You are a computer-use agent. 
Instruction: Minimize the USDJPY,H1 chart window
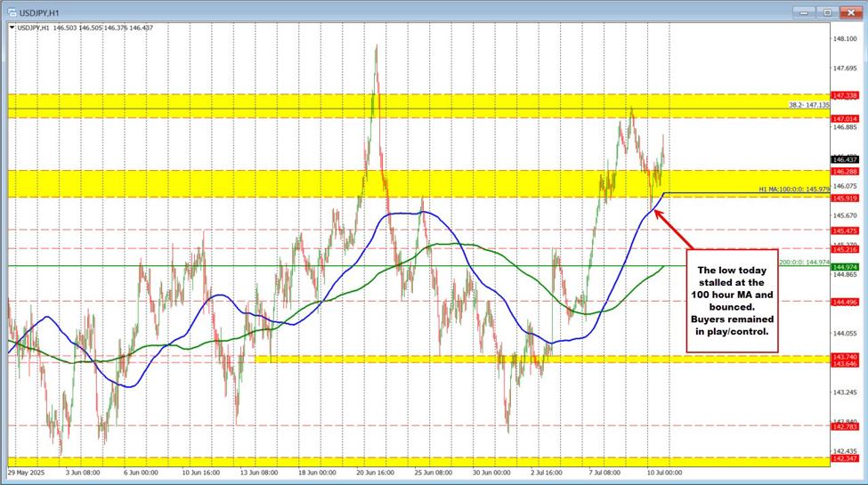[806, 12]
